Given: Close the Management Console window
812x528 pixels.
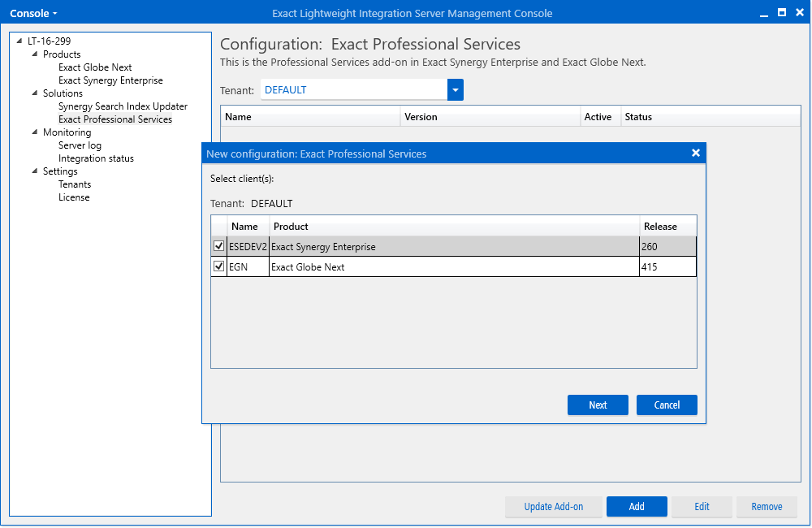Looking at the screenshot, I should 800,12.
